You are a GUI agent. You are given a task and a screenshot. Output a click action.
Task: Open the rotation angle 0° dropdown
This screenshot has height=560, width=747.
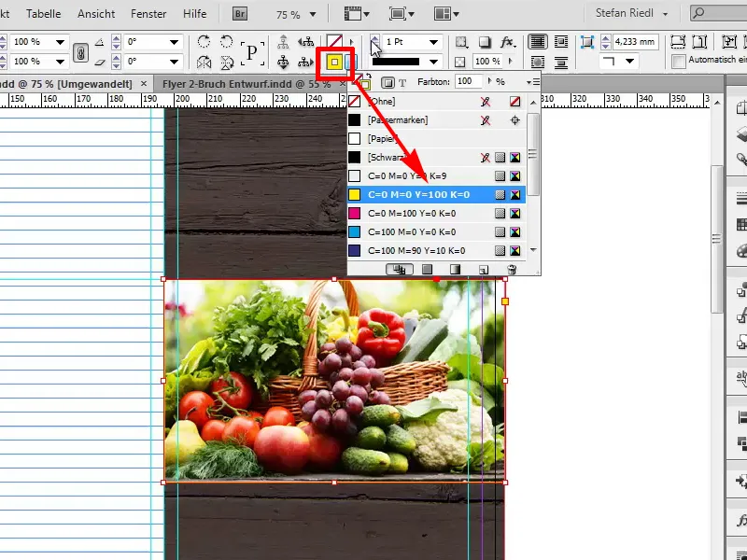[x=174, y=42]
